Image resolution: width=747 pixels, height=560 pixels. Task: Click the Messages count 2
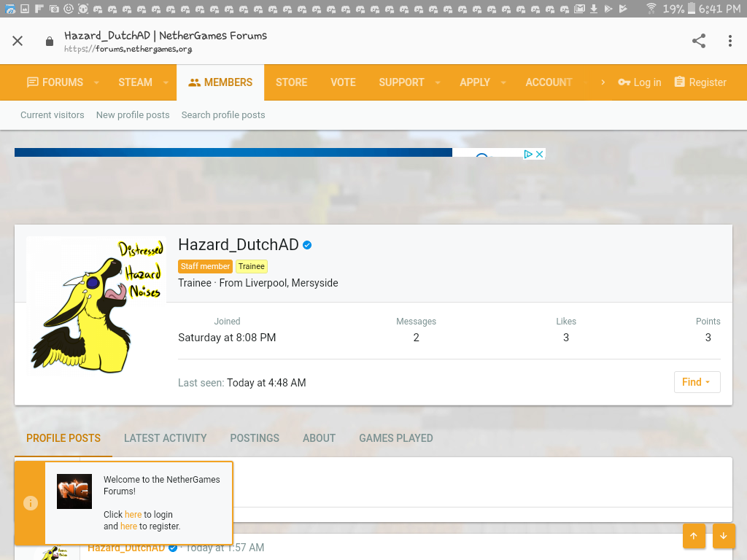point(417,338)
